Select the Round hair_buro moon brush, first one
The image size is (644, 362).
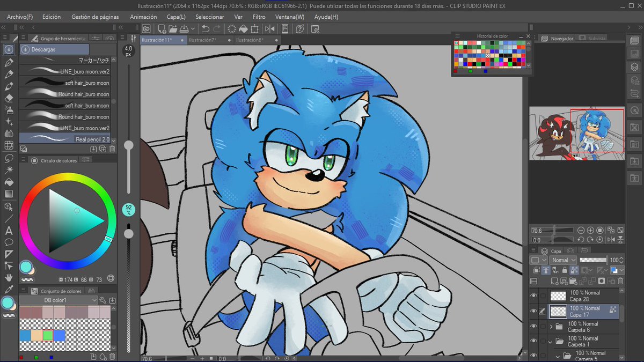(65, 94)
